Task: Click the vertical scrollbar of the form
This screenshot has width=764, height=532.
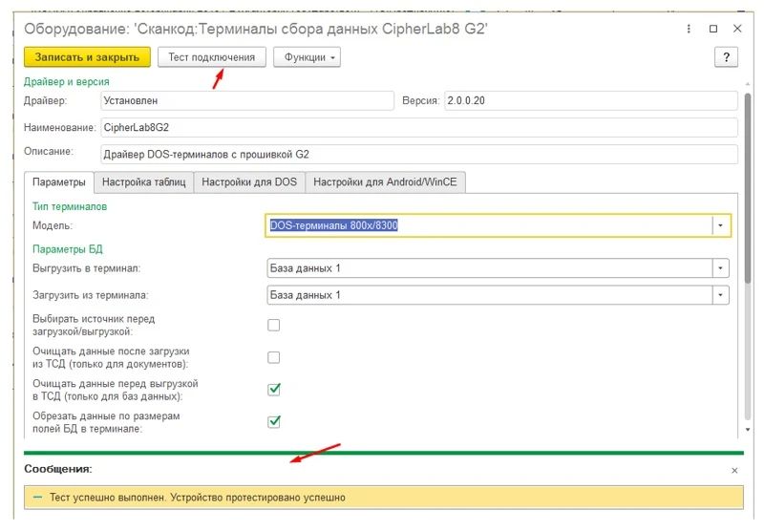Action: pyautogui.click(x=748, y=239)
